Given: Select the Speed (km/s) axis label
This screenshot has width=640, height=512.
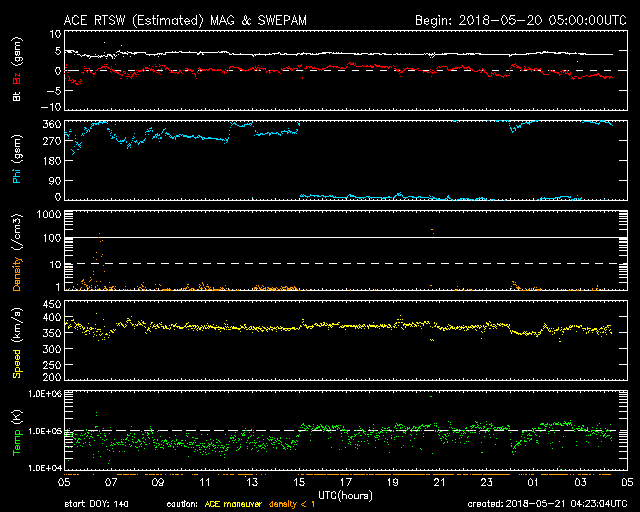Looking at the screenshot, I should pyautogui.click(x=16, y=340).
